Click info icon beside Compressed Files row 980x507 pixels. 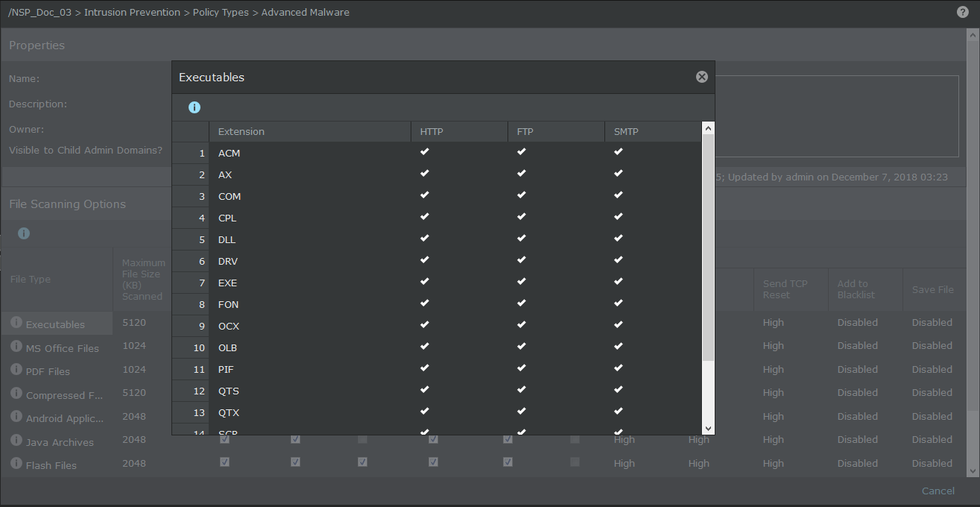click(16, 394)
